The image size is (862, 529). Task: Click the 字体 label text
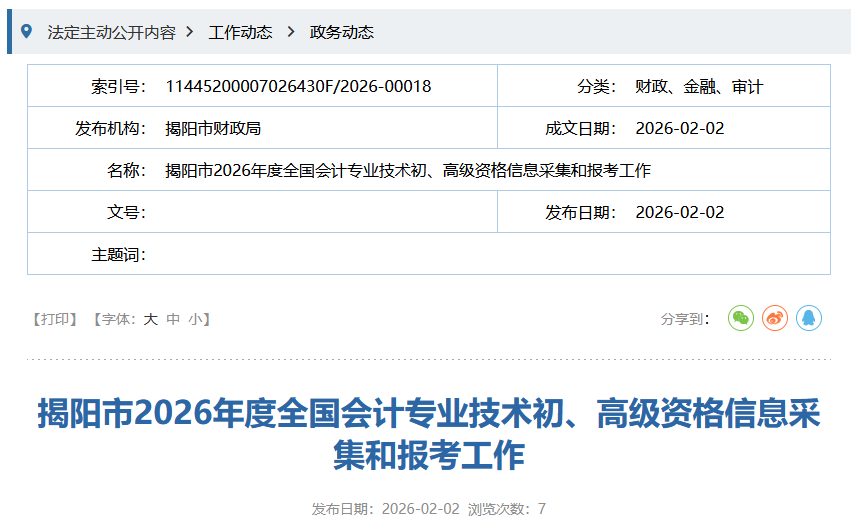tap(119, 319)
